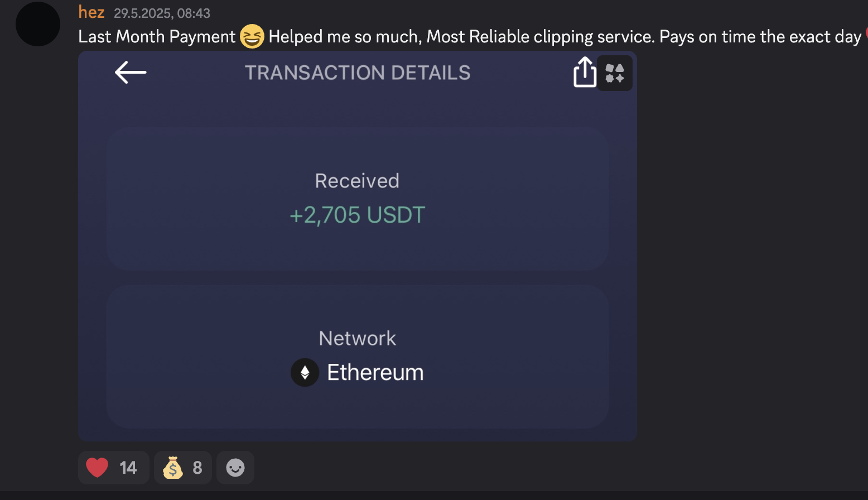Click the message text 'Most Reliable clipping service'

(539, 37)
